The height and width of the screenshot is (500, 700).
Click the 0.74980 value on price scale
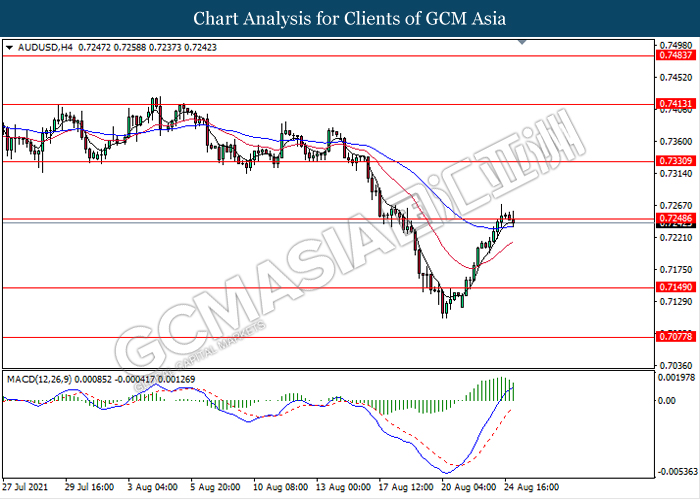click(677, 46)
